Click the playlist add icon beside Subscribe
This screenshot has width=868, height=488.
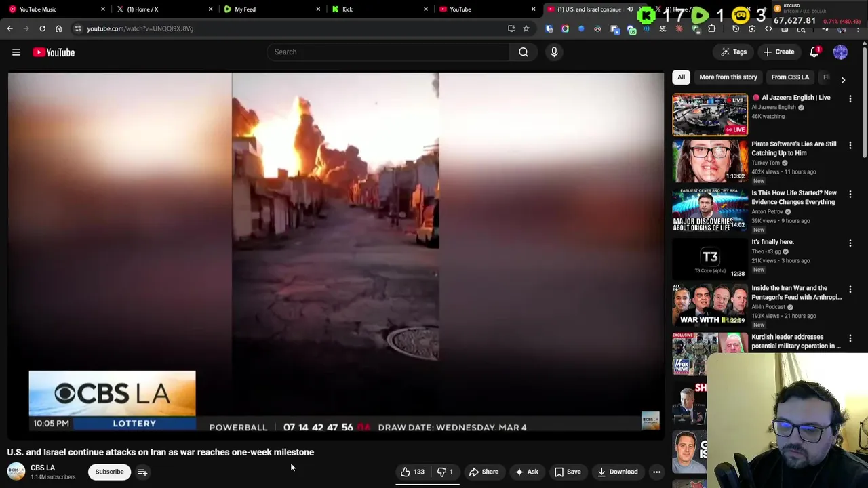[142, 472]
